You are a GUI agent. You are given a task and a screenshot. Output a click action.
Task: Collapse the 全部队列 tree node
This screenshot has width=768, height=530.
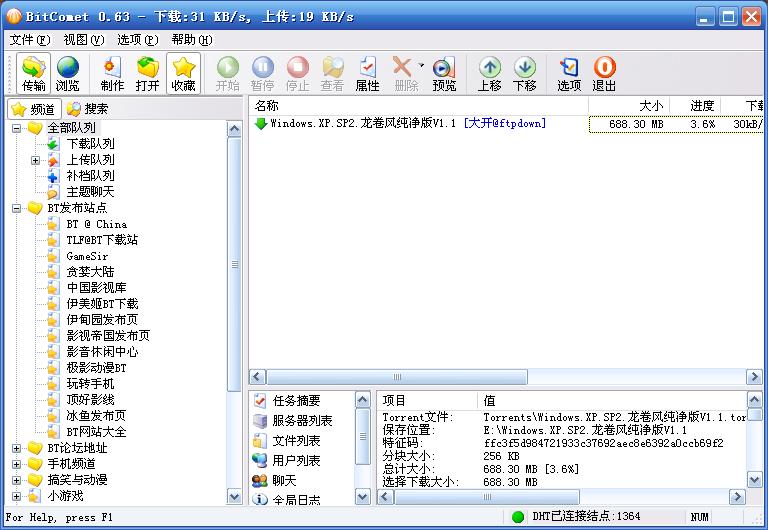click(x=16, y=128)
